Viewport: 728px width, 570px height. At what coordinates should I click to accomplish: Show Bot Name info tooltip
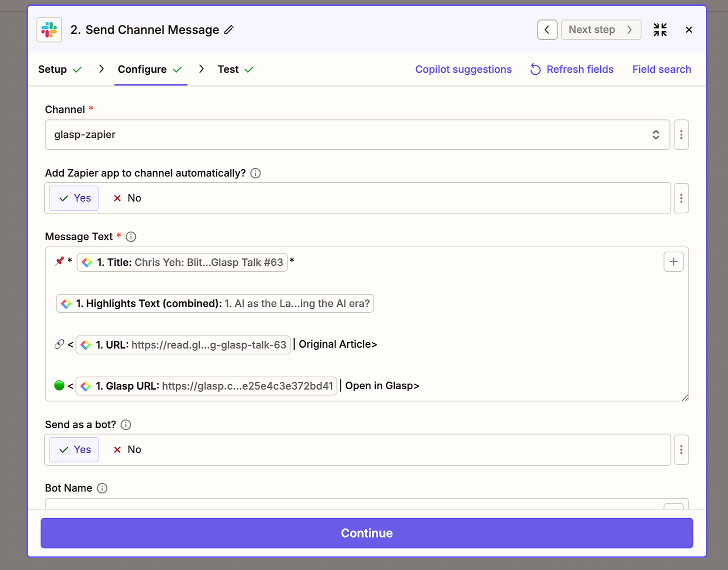pos(102,488)
